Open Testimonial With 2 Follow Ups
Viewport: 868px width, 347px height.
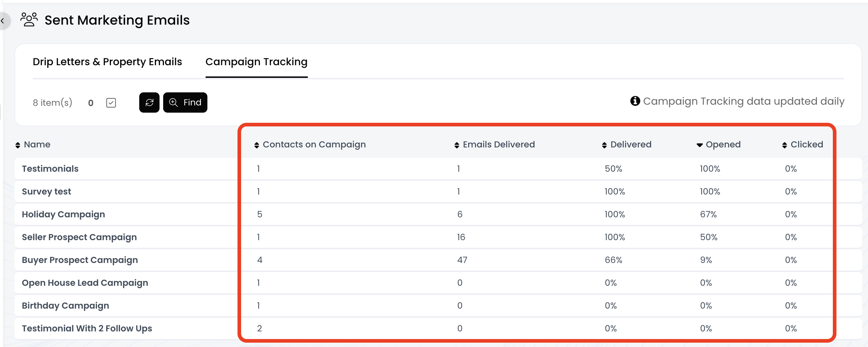(x=87, y=329)
